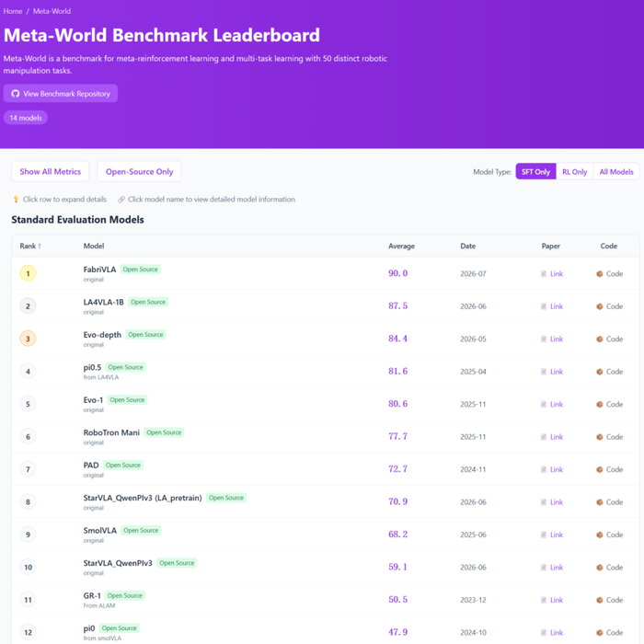Expand the RoboTron Mani row details
Image resolution: width=644 pixels, height=644 pixels.
pyautogui.click(x=326, y=437)
